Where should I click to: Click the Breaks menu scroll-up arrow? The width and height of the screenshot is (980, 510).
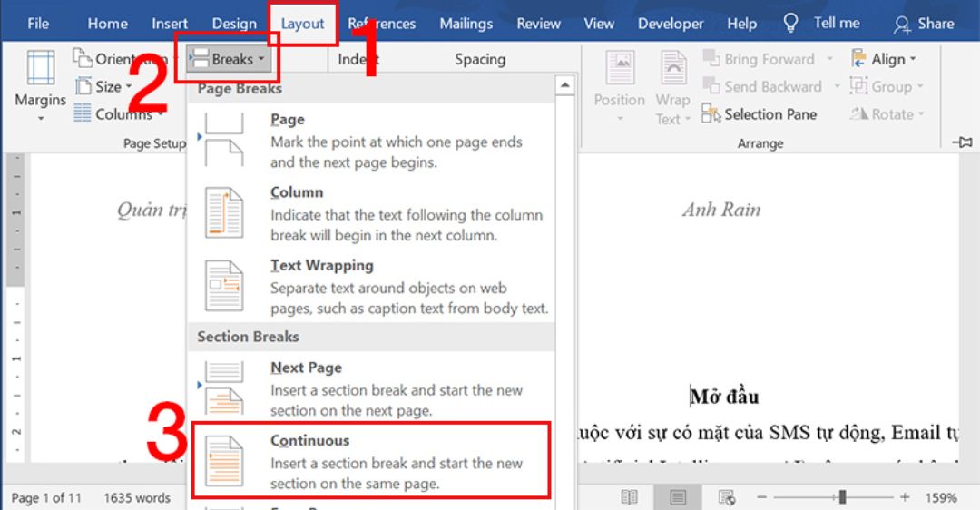[565, 84]
